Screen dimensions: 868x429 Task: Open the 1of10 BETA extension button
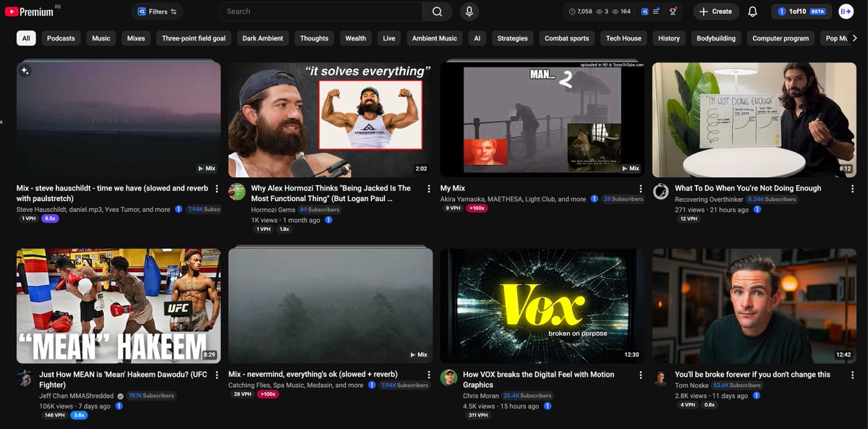tap(801, 12)
